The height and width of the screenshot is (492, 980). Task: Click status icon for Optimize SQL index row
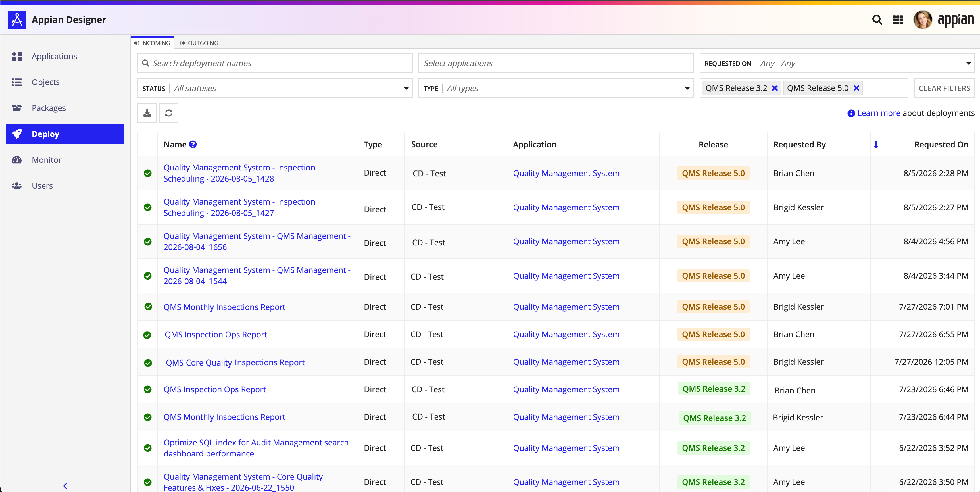point(148,448)
